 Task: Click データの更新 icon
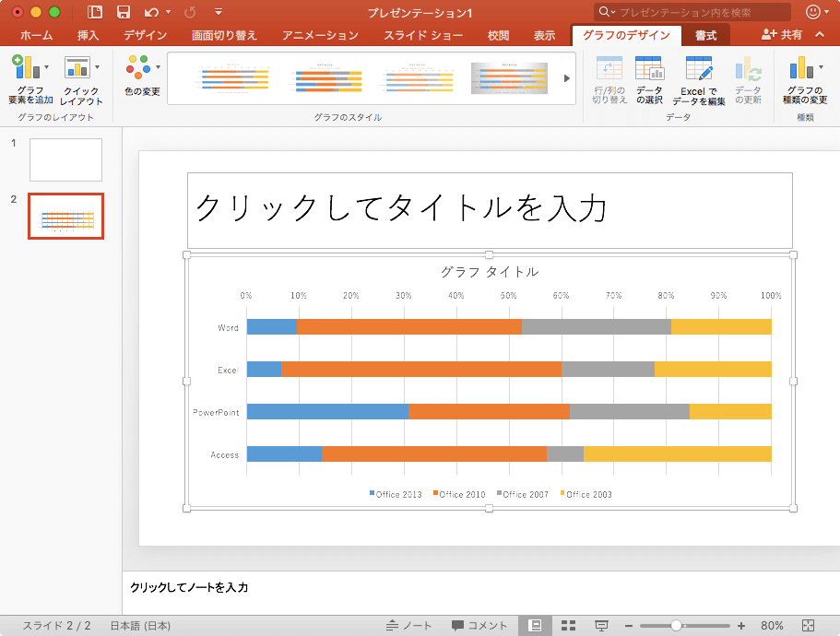click(748, 79)
